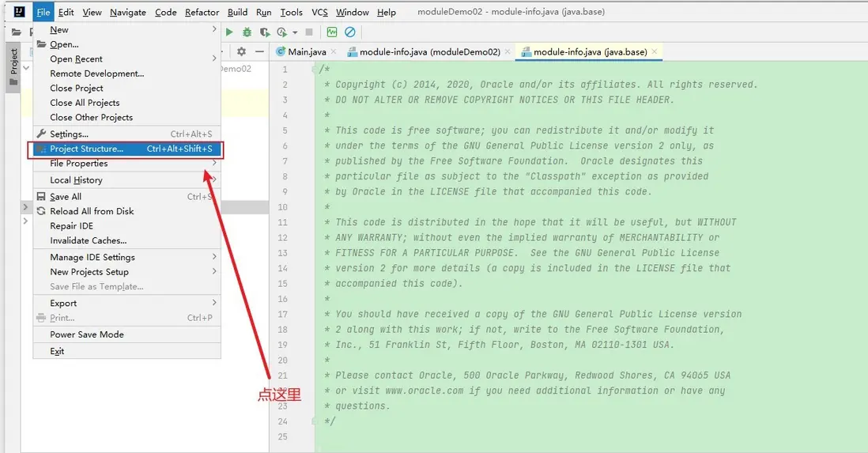Screen dimensions: 868x453
Task: Select Close All Projects
Action: [x=126, y=103]
